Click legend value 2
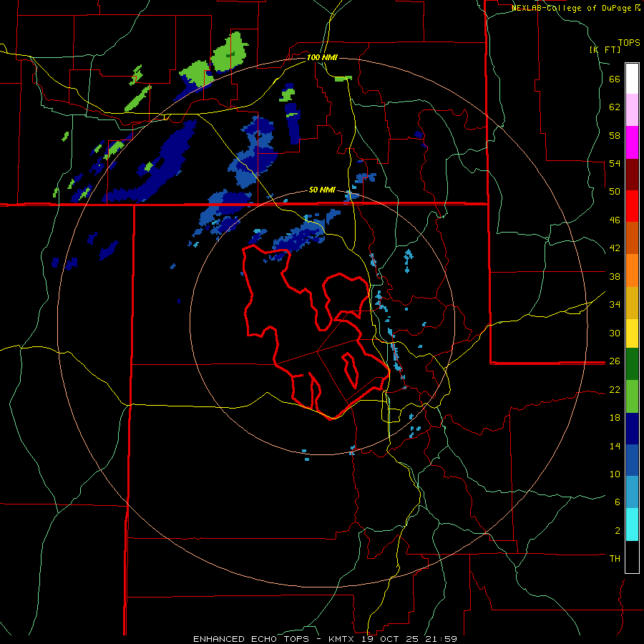Image resolution: width=644 pixels, height=644 pixels. click(618, 530)
